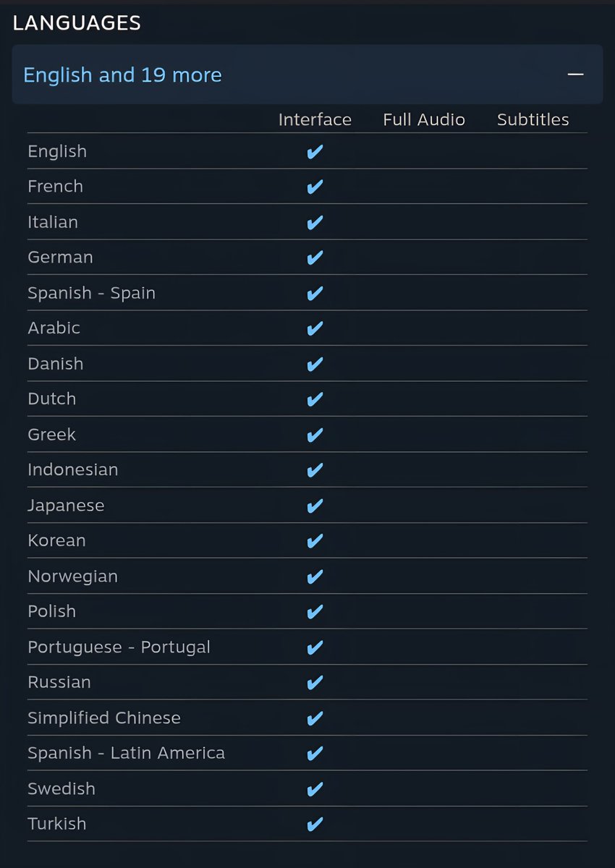
Task: Click the Interface checkmark for Arabic
Action: pyautogui.click(x=315, y=329)
